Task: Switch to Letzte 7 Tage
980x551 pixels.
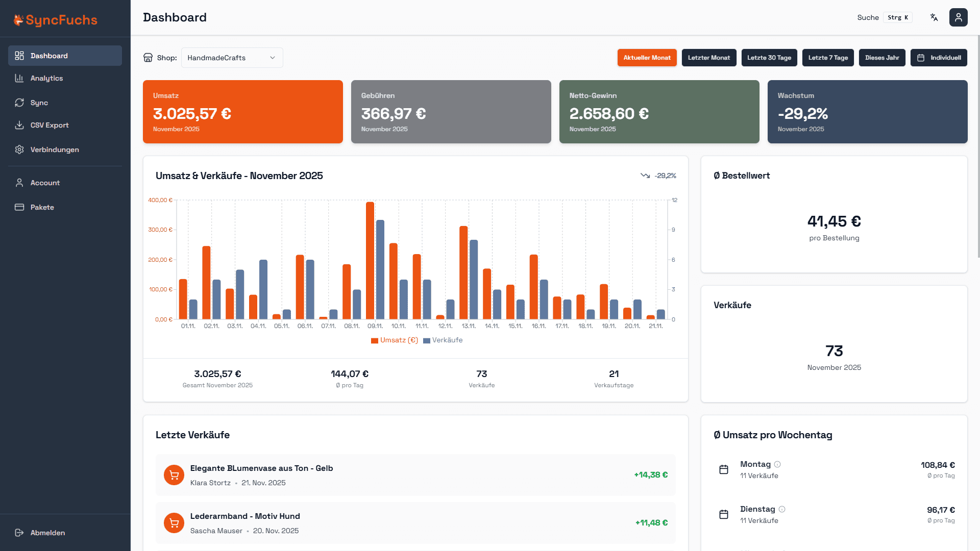Action: (x=828, y=58)
